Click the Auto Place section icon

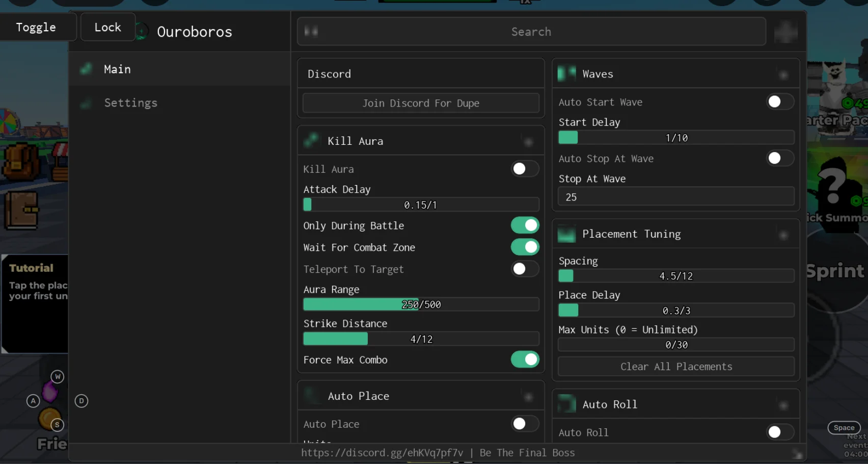[x=311, y=396]
